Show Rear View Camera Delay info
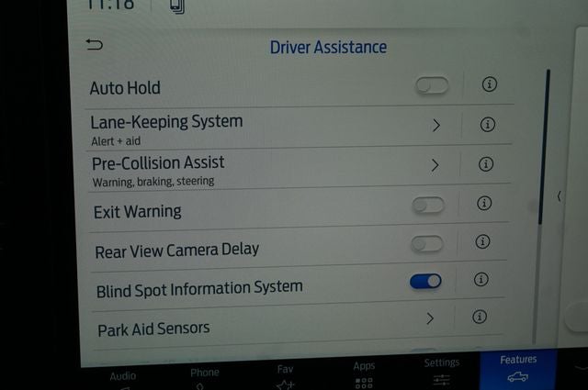This screenshot has height=390, width=588. point(482,241)
